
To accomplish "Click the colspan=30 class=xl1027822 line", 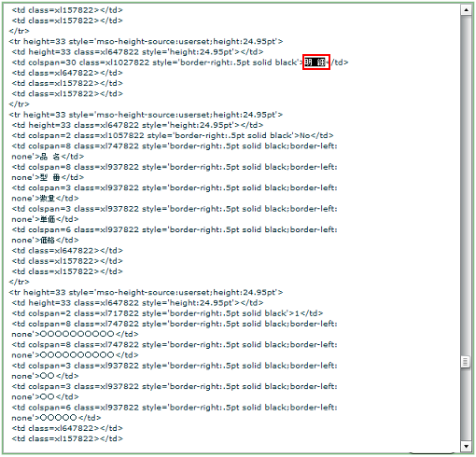I will click(180, 62).
